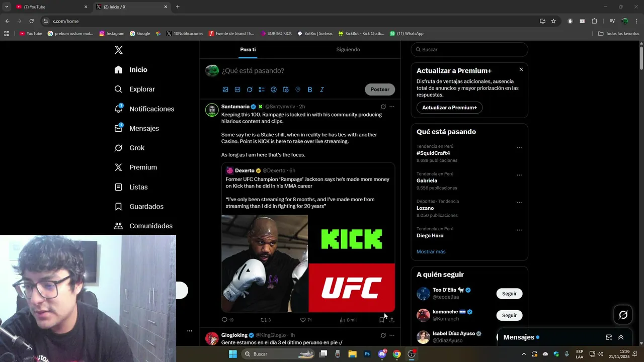This screenshot has height=362, width=644.
Task: Follow Teo D'Elia
Action: [x=509, y=294]
